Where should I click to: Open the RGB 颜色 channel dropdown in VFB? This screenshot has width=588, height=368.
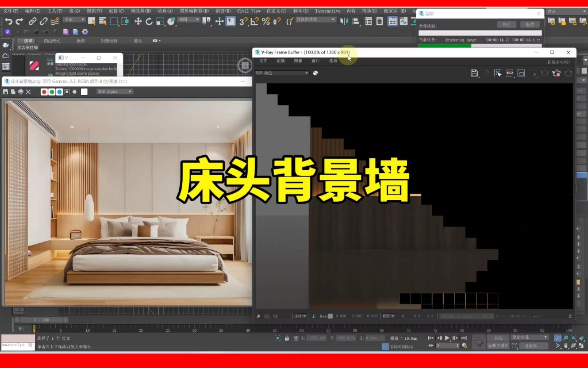[x=282, y=73]
